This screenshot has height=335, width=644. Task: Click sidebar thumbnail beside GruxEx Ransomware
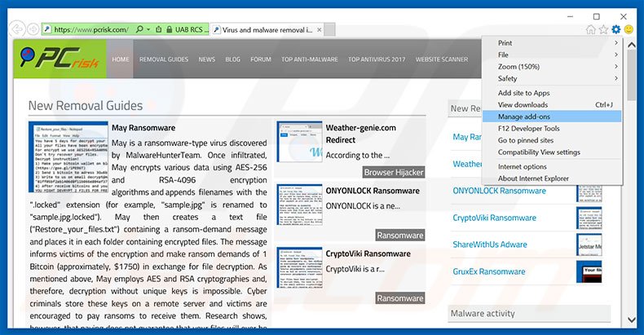[x=589, y=271]
